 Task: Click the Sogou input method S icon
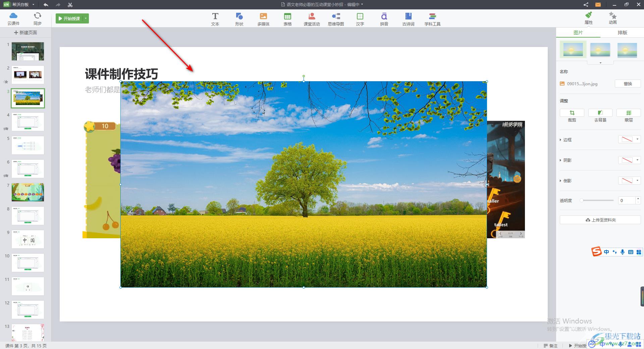pyautogui.click(x=596, y=251)
